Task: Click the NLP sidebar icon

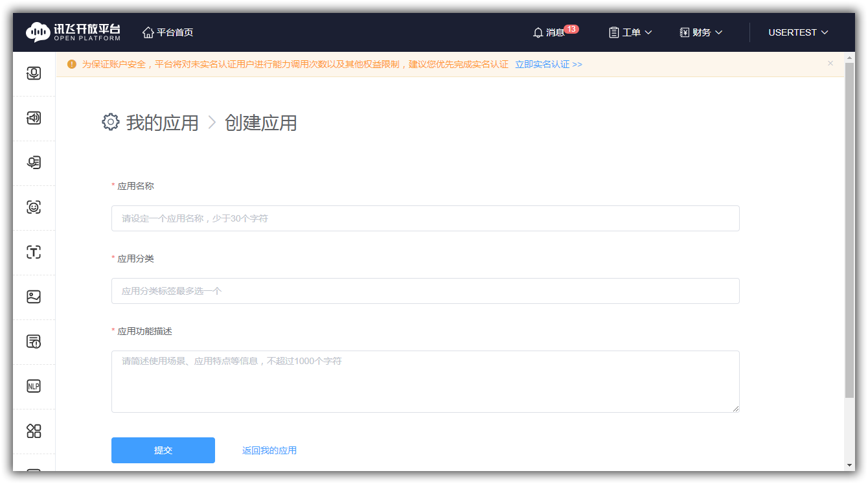Action: [34, 386]
